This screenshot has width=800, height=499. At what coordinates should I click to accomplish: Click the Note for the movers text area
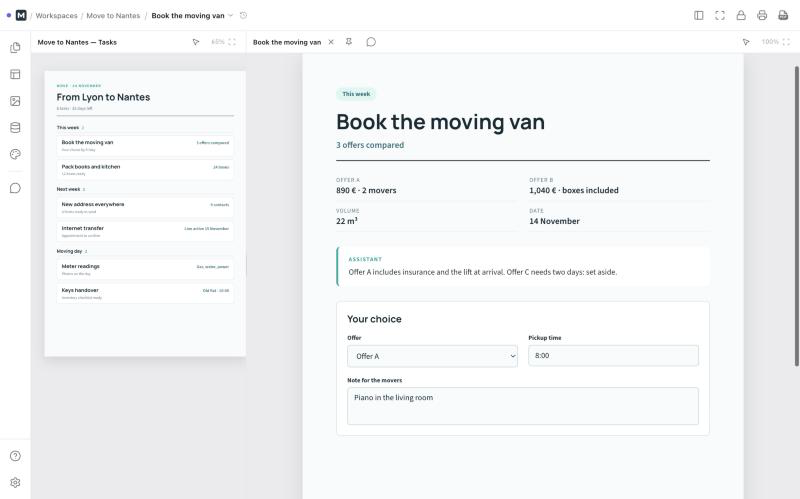pyautogui.click(x=522, y=406)
